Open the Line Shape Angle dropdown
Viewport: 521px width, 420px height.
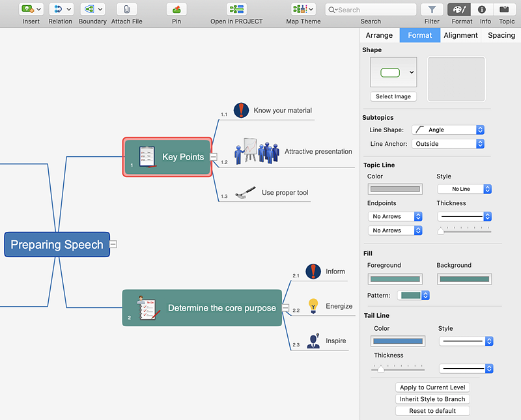pos(448,130)
